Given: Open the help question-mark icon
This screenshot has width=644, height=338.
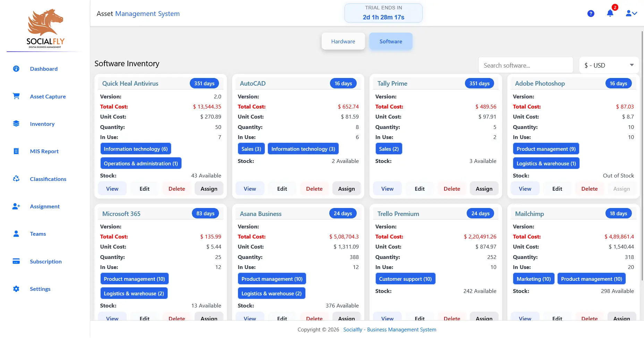Looking at the screenshot, I should [x=591, y=13].
